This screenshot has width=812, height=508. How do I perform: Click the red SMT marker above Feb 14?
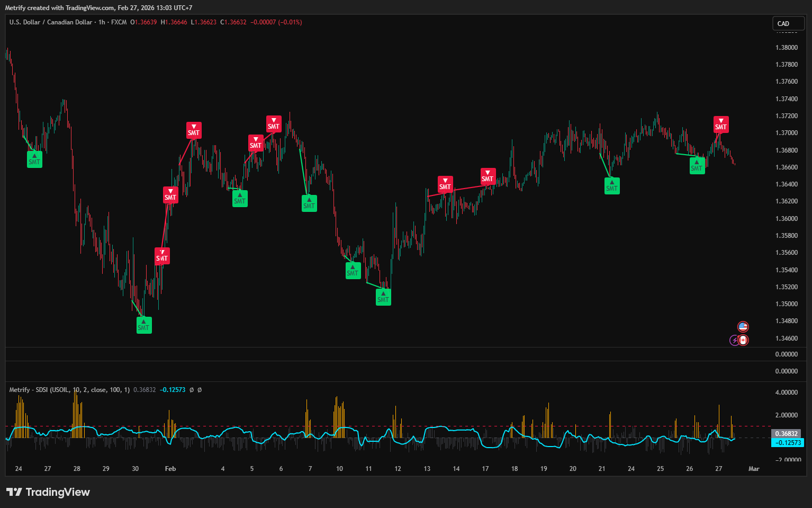pyautogui.click(x=445, y=184)
